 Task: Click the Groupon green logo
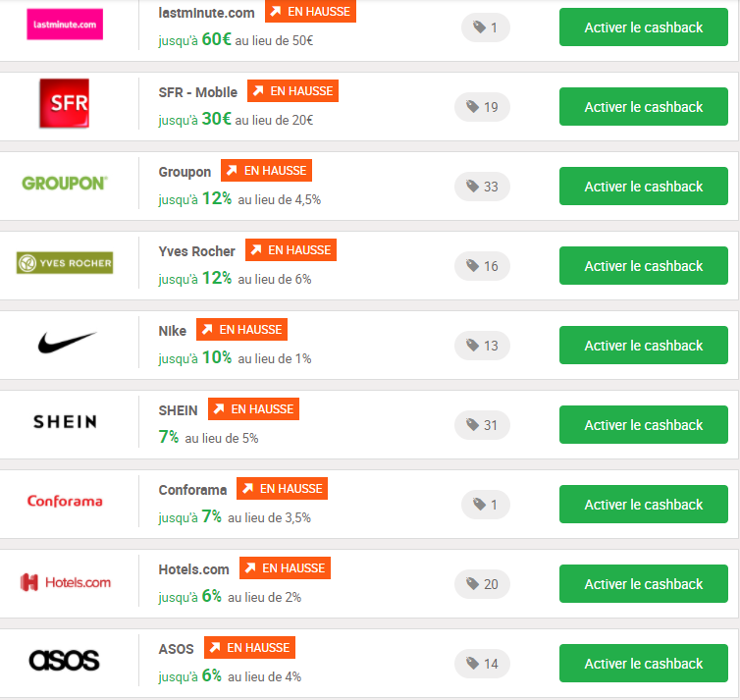coord(65,184)
